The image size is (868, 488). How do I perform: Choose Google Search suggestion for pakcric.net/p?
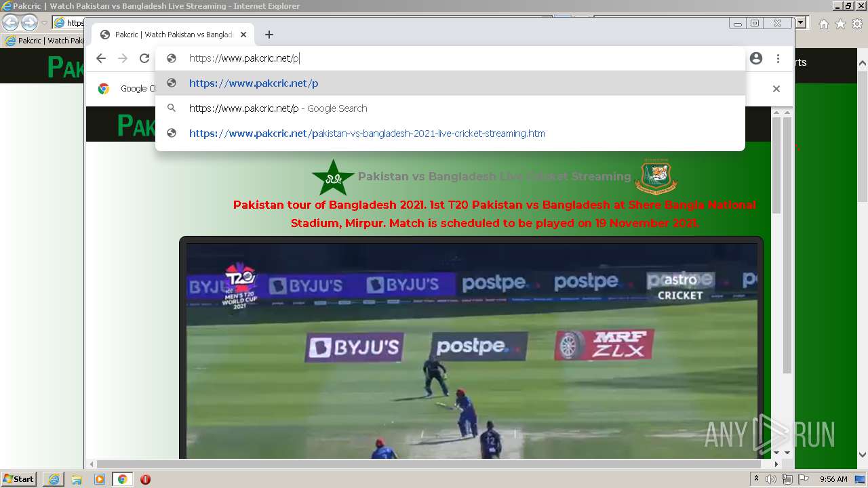450,108
